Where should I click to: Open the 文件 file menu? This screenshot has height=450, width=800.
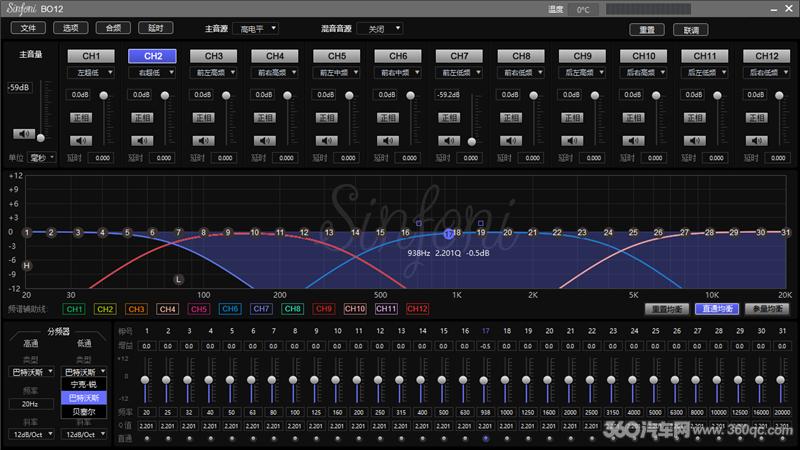pyautogui.click(x=28, y=28)
